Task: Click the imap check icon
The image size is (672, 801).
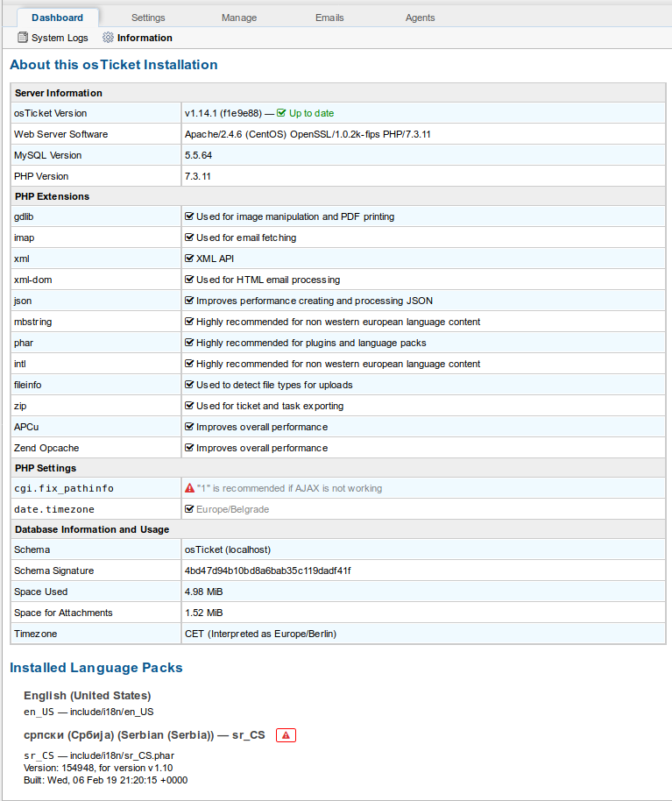Action: [189, 237]
